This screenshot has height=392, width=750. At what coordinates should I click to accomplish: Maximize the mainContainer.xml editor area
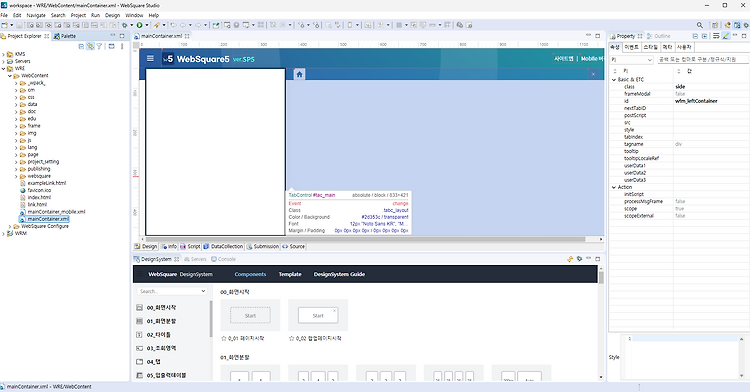[x=597, y=35]
